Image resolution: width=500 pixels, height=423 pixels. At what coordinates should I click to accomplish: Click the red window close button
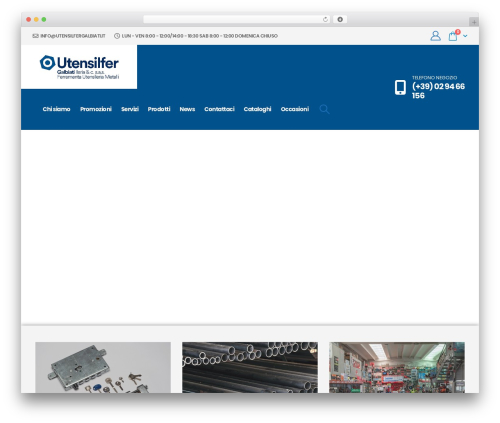[29, 20]
